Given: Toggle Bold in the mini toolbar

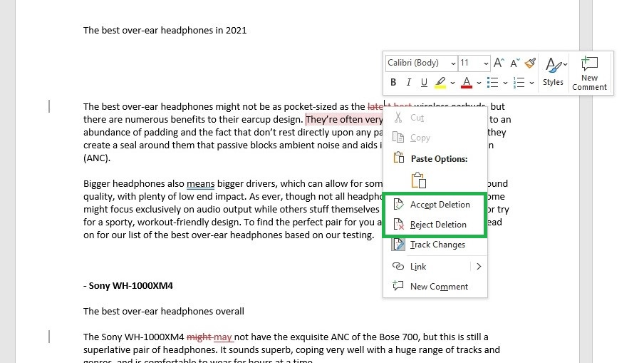Looking at the screenshot, I should (x=393, y=82).
